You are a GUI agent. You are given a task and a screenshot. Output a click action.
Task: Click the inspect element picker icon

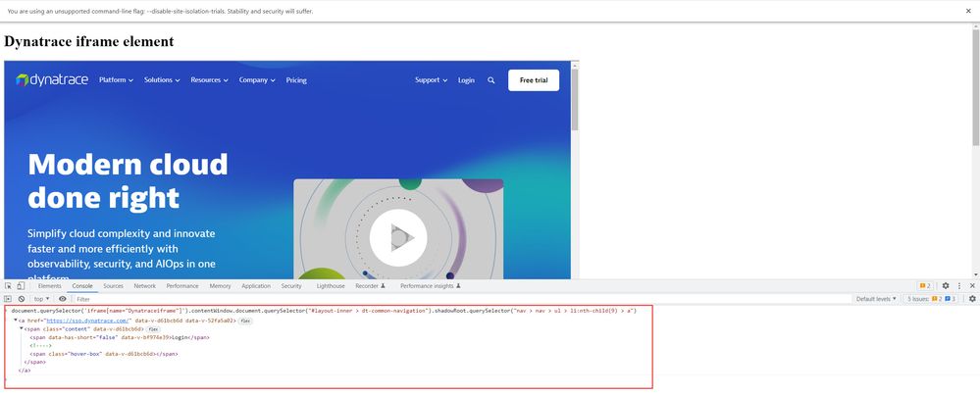point(8,285)
